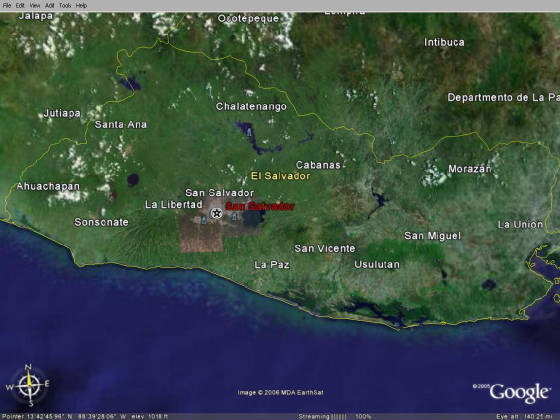Click the Google logo watermark
Screen dimensions: 560x420
pyautogui.click(x=519, y=393)
